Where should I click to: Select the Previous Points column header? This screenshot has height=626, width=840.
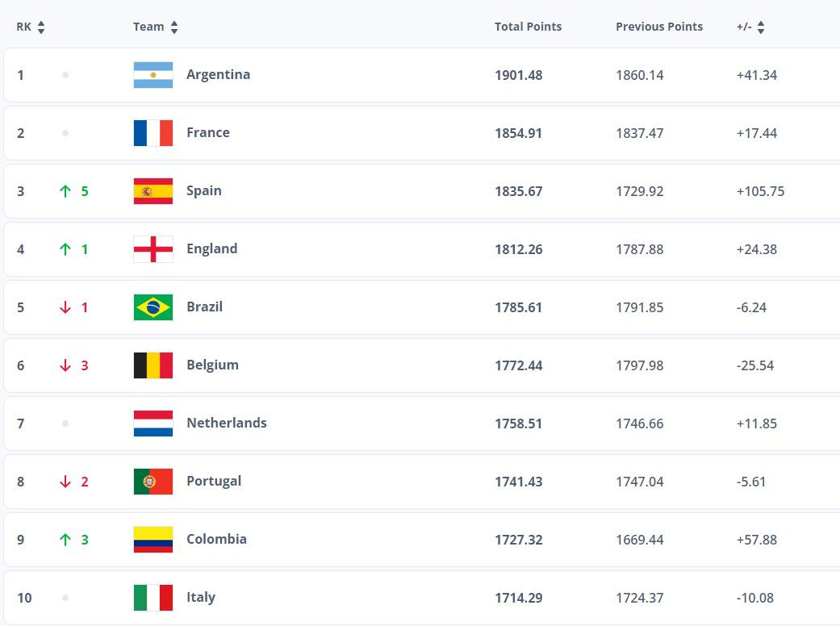tap(659, 26)
